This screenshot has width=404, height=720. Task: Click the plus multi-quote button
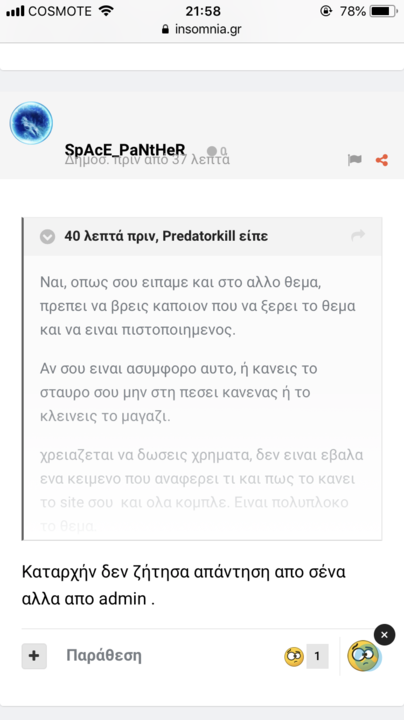click(x=34, y=656)
